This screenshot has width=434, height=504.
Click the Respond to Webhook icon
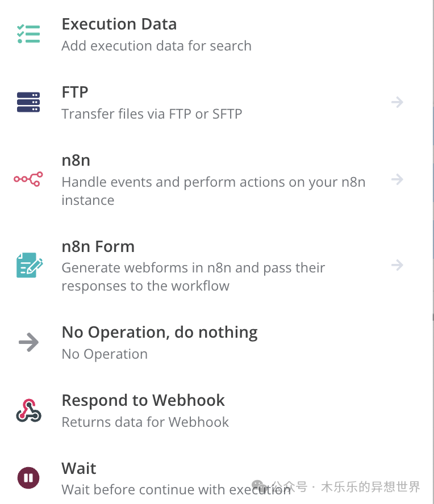pyautogui.click(x=28, y=410)
